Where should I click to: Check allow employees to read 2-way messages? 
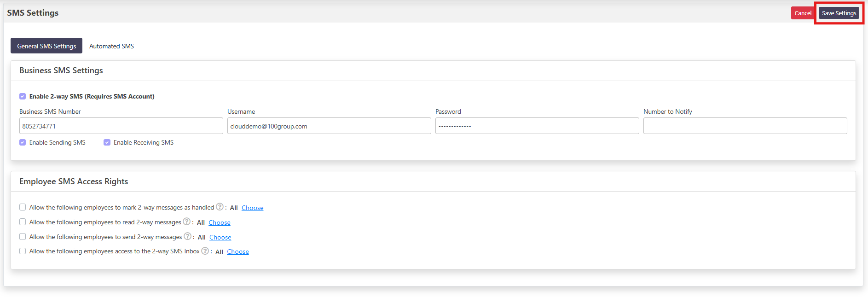point(23,222)
